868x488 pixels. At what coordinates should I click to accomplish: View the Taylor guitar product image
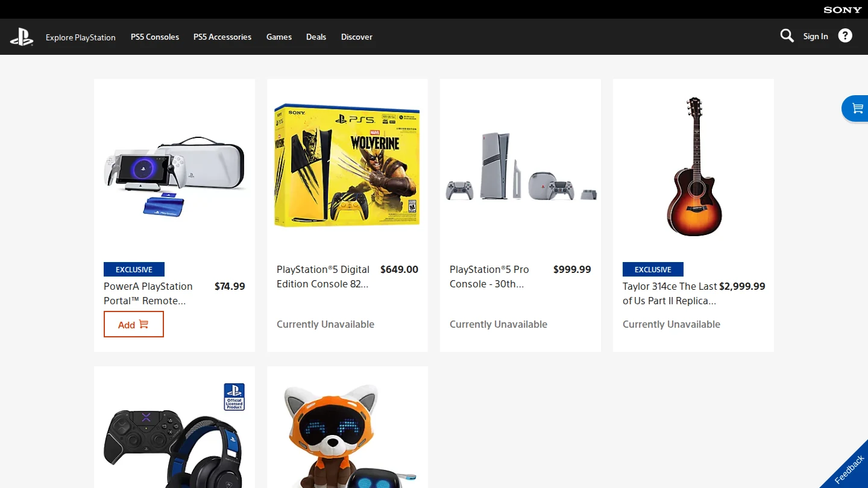tap(694, 166)
